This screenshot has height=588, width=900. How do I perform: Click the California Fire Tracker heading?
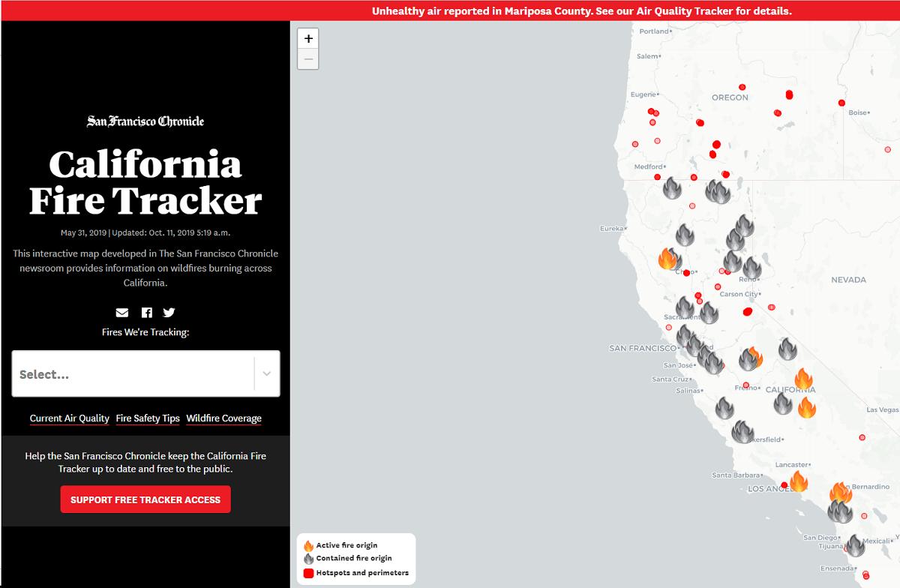pos(145,182)
